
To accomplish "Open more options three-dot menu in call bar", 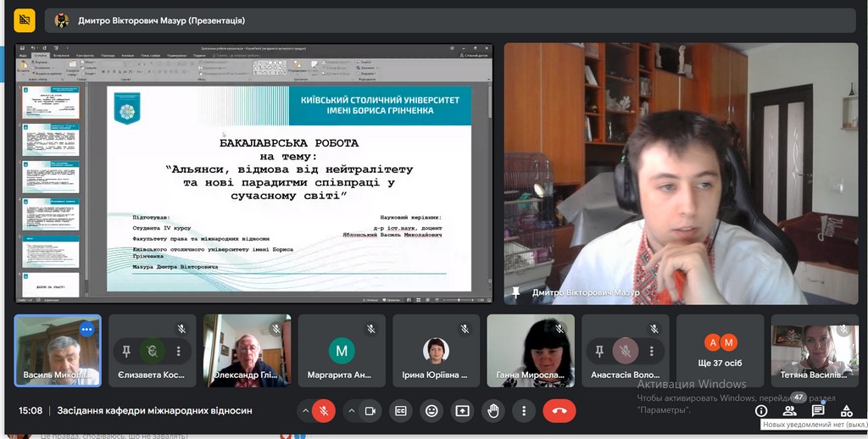I will 524,411.
